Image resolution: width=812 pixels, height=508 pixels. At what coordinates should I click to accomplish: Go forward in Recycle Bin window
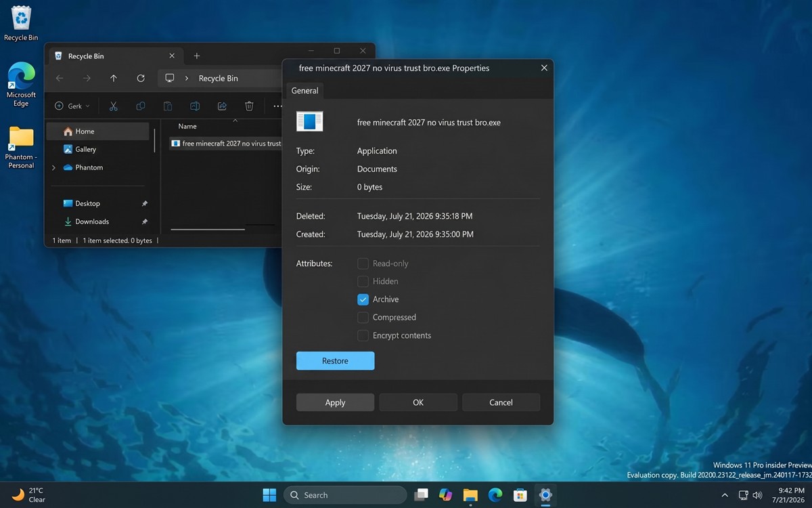(87, 78)
